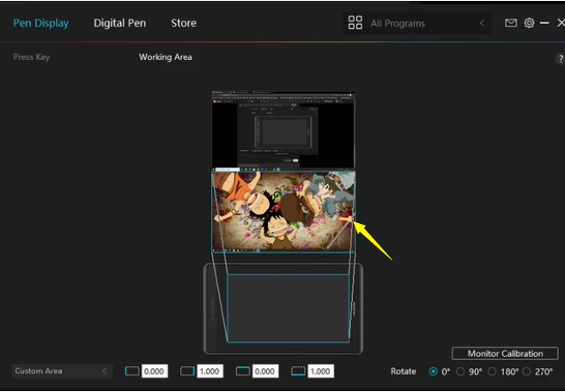The width and height of the screenshot is (565, 392).
Task: Open the settings gear icon
Action: click(529, 23)
